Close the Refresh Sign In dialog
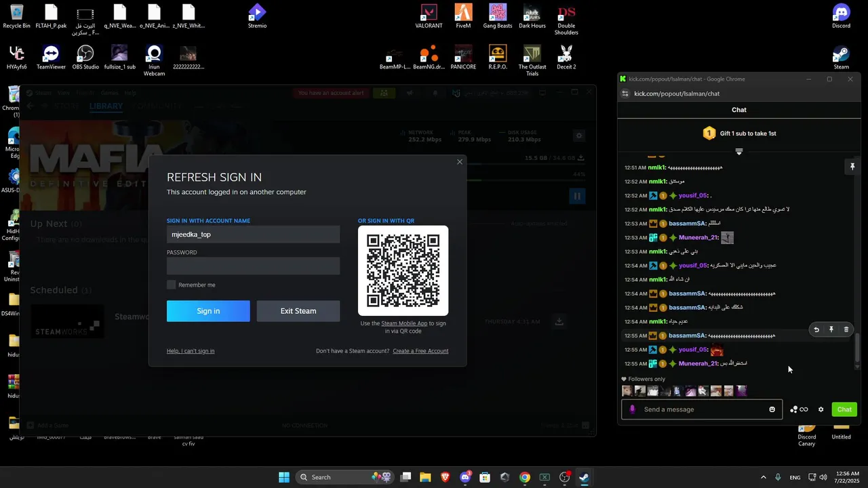 [460, 162]
